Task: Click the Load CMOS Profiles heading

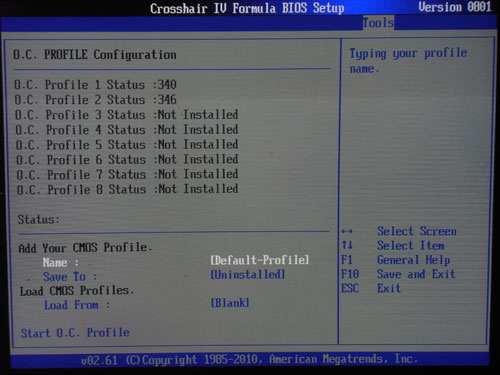Action: click(77, 291)
